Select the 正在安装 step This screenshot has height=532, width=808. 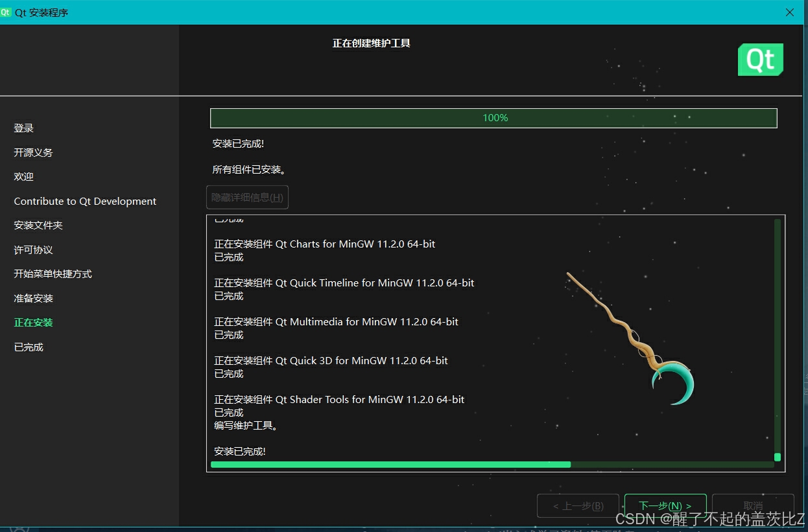tap(34, 323)
